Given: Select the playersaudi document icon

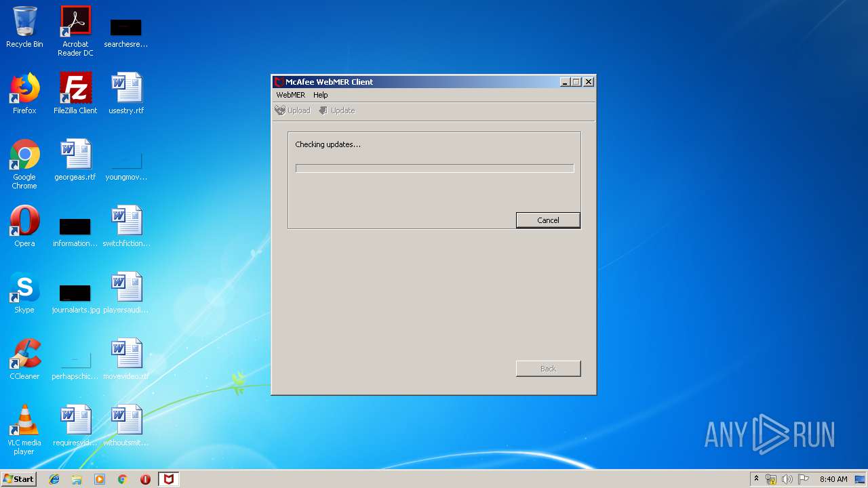Looking at the screenshot, I should coord(126,293).
